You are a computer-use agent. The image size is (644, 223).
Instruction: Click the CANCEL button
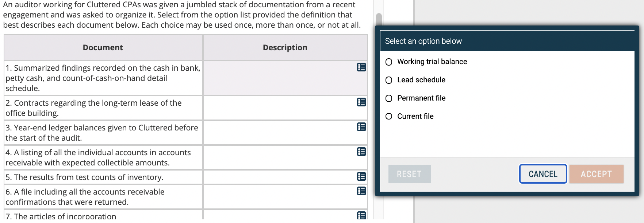click(543, 174)
